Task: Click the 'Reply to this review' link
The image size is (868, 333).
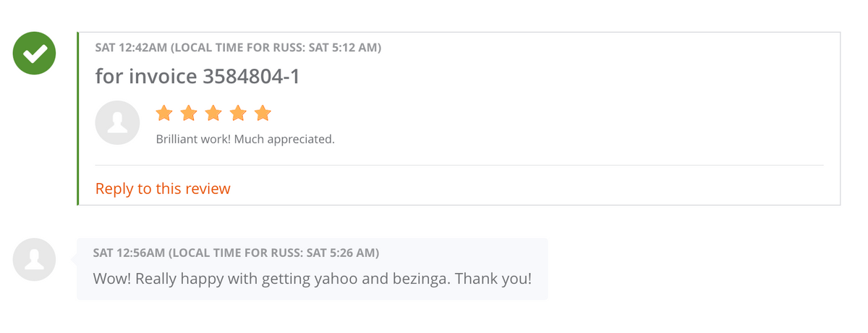Action: 163,189
